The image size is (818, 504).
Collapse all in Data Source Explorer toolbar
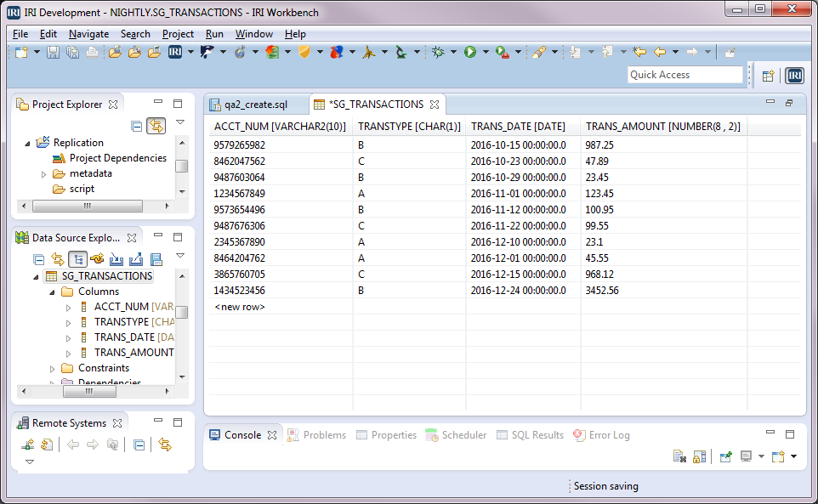tap(38, 259)
